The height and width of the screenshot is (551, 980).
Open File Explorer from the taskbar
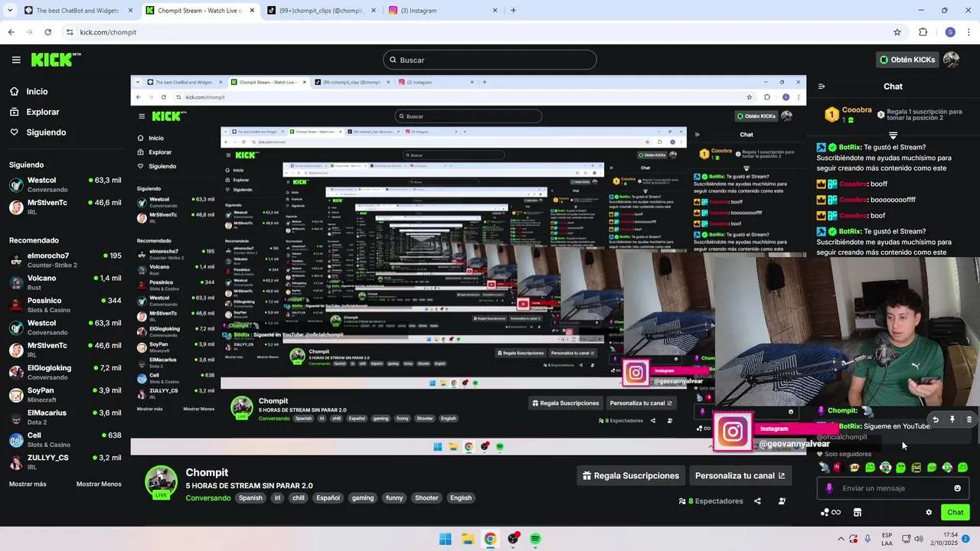[468, 539]
